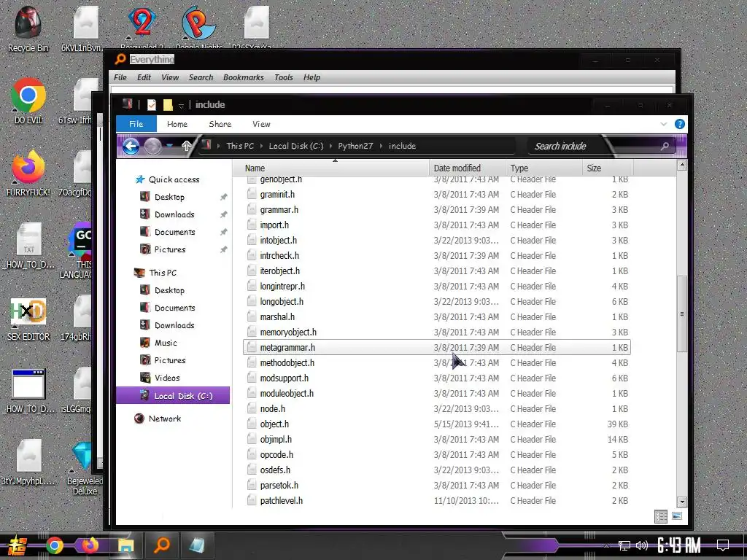Select the patchlevel.h file

pos(437,501)
